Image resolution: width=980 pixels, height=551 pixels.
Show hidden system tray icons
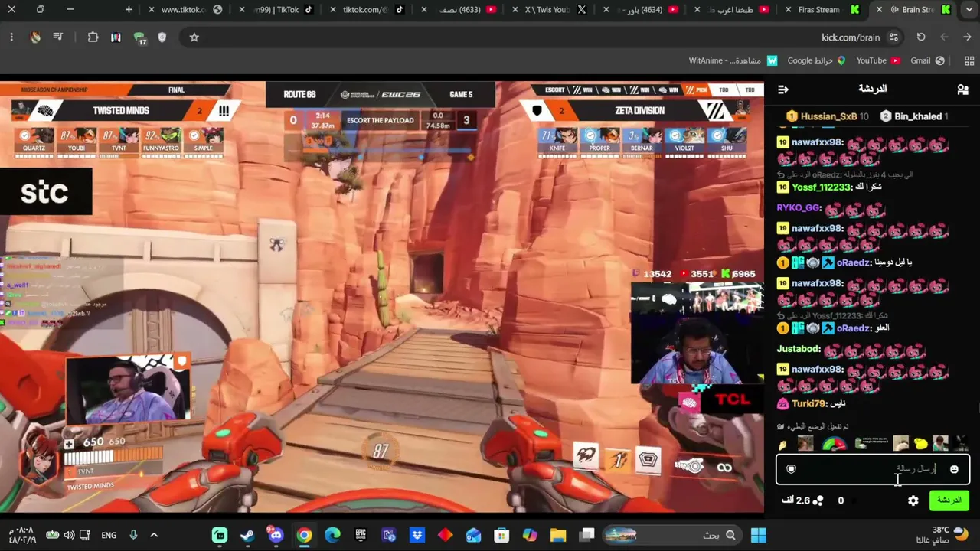[x=154, y=535]
